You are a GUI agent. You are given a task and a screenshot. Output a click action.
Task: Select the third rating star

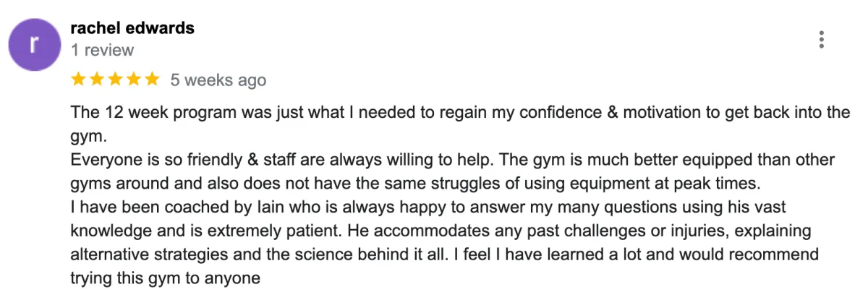pyautogui.click(x=114, y=80)
